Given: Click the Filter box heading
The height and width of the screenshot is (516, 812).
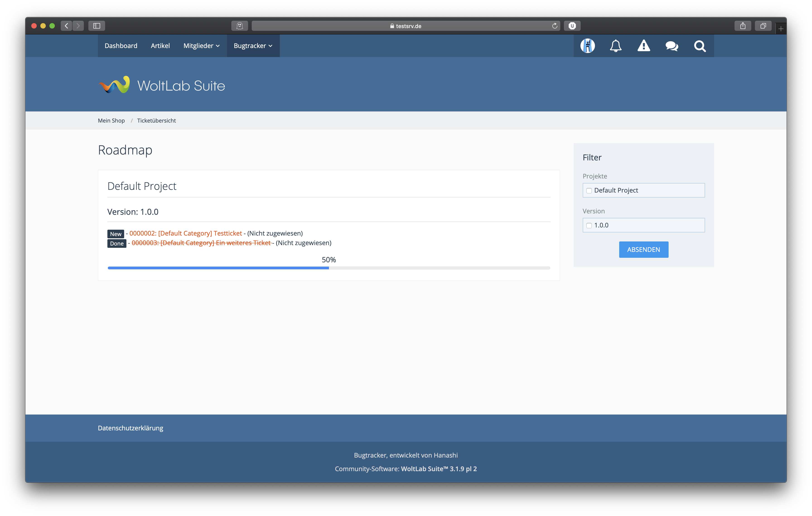Looking at the screenshot, I should click(x=592, y=157).
